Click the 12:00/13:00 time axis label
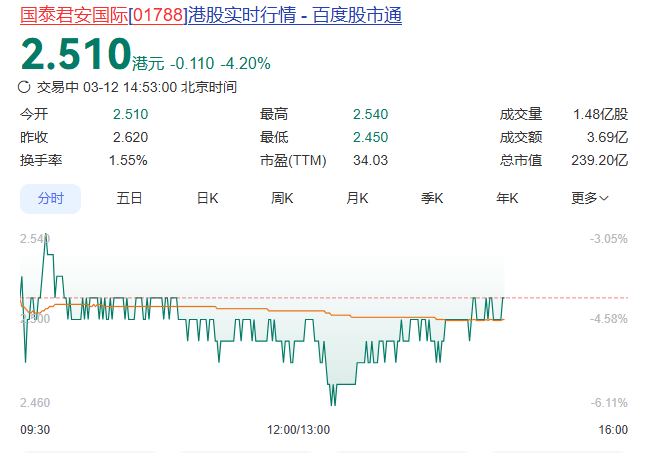 coord(299,430)
